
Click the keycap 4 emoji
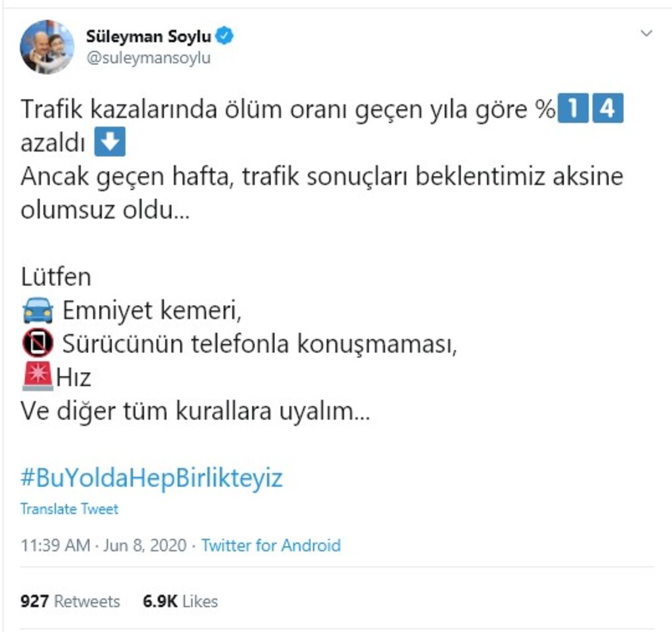[608, 109]
